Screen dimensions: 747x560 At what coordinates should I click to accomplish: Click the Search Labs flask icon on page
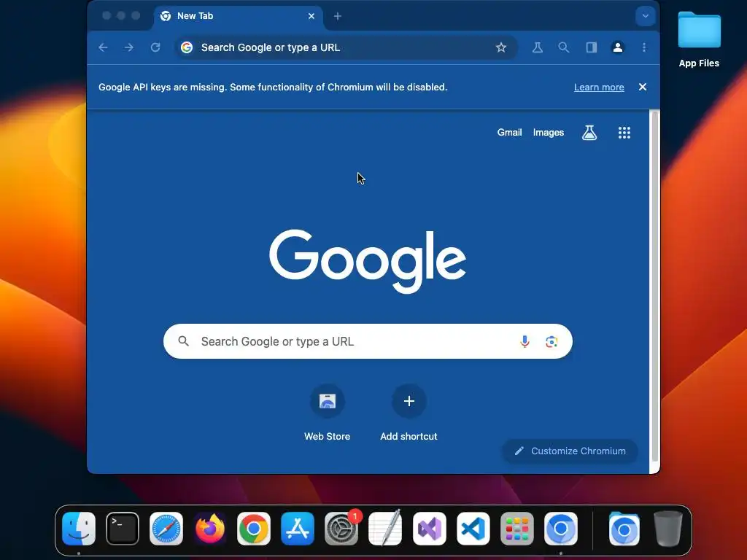click(589, 133)
